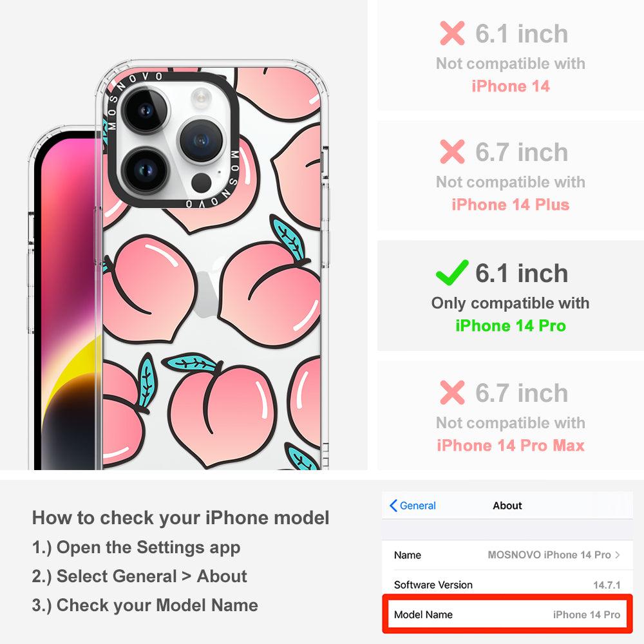Click the camera flash on the phone
Viewport: 644px width, 644px height.
[200, 98]
